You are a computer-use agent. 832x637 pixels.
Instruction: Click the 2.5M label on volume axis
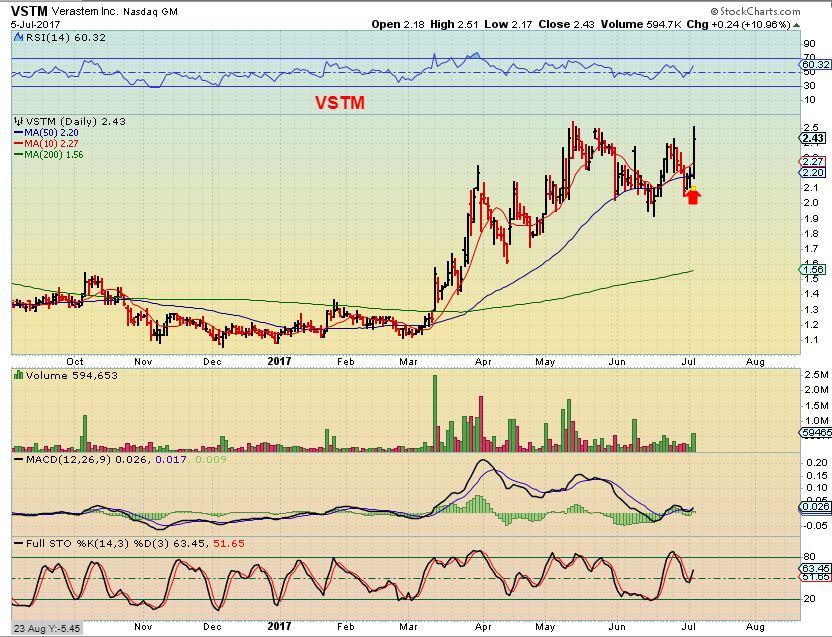816,375
